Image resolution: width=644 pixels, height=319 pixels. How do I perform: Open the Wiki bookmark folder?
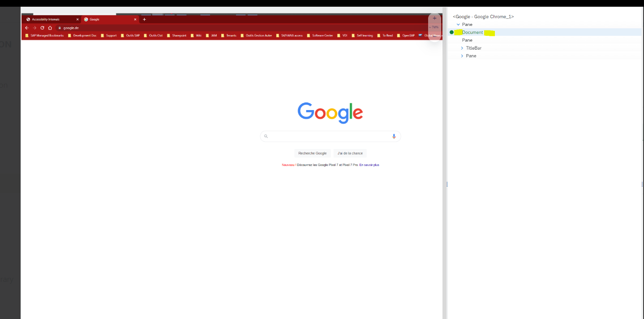(x=196, y=35)
